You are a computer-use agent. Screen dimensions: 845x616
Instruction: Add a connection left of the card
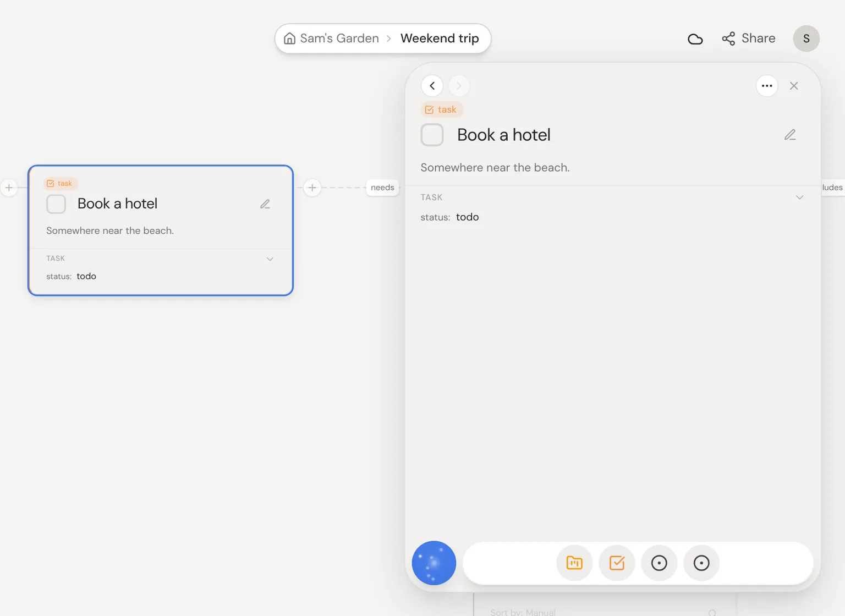pyautogui.click(x=9, y=188)
